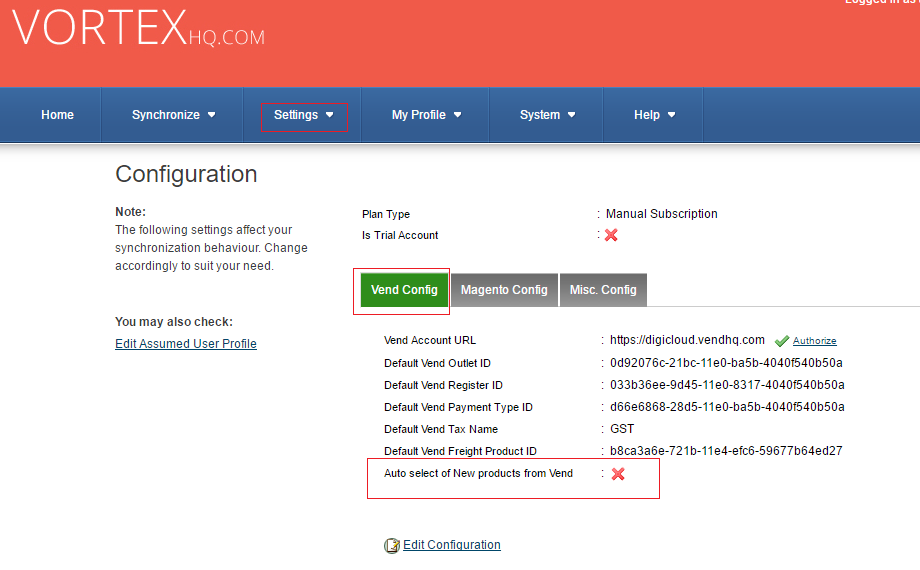920x570 pixels.
Task: Click the edit icon beside Edit Configuration
Action: point(392,545)
